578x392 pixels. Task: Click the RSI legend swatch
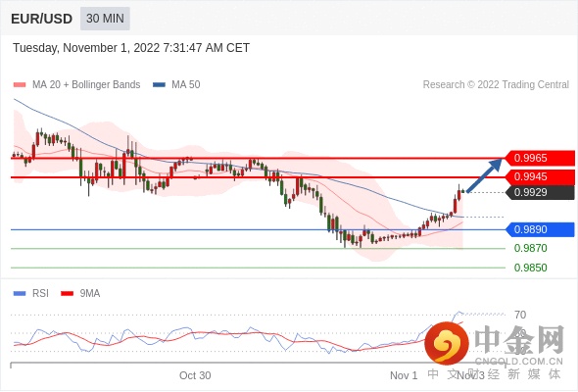click(20, 294)
